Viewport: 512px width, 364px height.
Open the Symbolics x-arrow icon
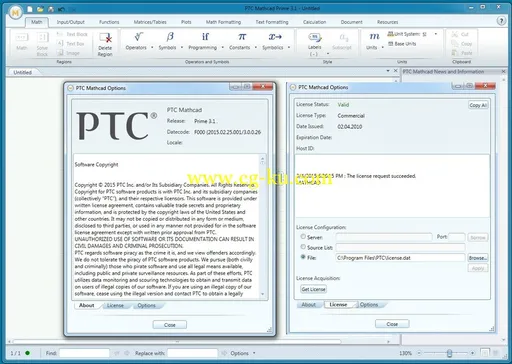(275, 37)
